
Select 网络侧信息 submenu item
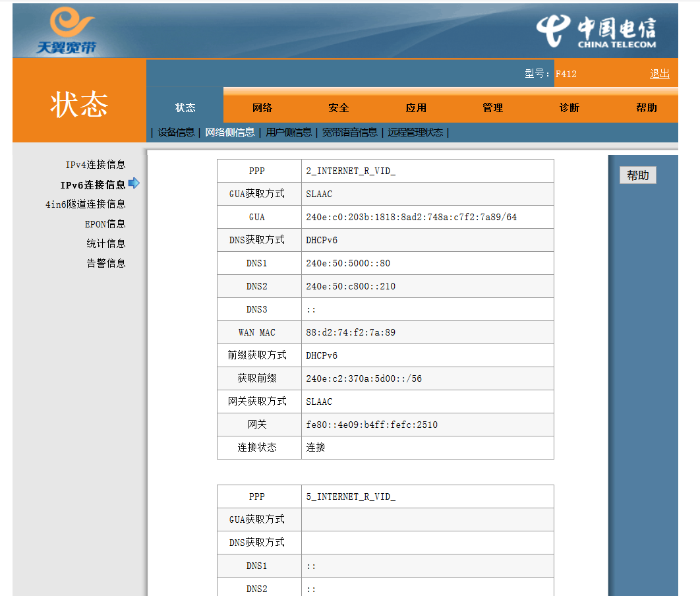click(229, 133)
